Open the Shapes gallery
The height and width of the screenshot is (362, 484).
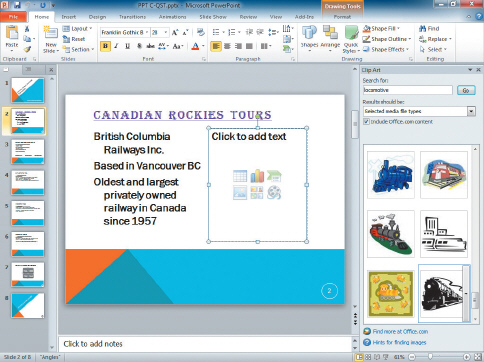(309, 38)
